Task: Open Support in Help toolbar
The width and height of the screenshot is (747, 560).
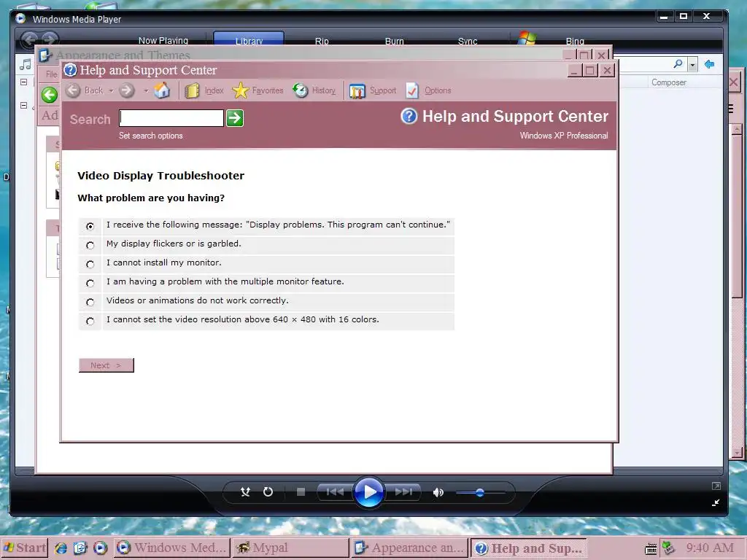Action: [373, 90]
